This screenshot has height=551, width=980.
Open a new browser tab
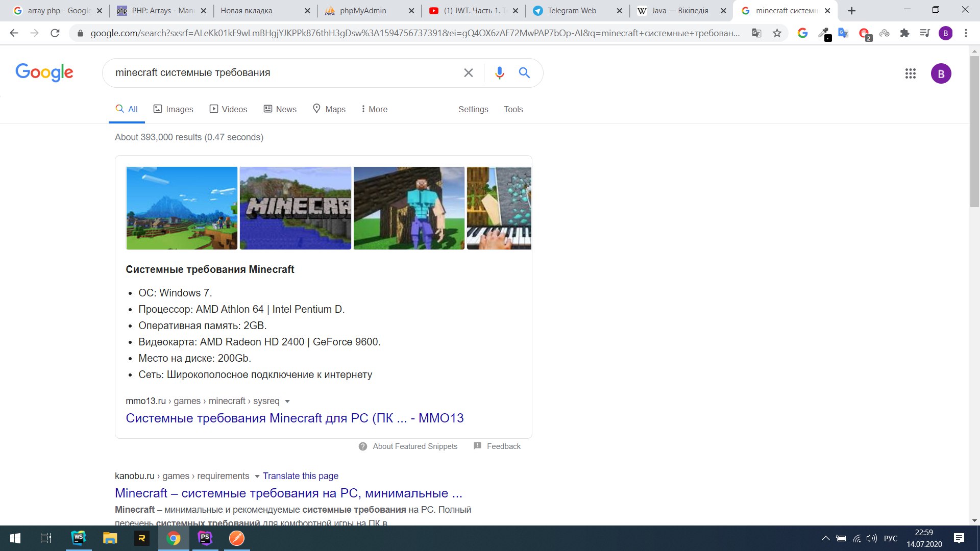click(851, 11)
